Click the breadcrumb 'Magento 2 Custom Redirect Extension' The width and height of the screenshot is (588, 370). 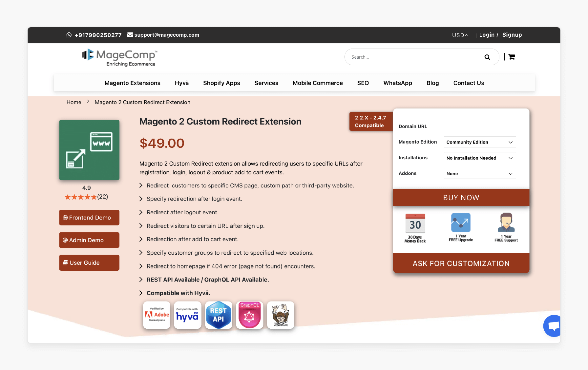(142, 102)
